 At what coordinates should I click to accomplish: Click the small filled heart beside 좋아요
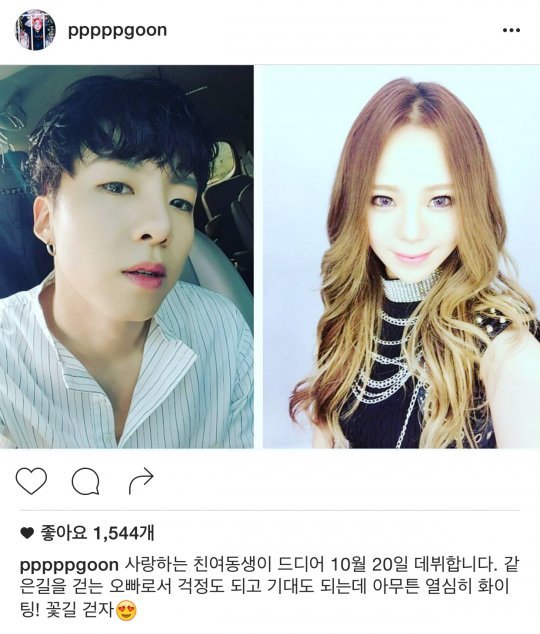(27, 534)
